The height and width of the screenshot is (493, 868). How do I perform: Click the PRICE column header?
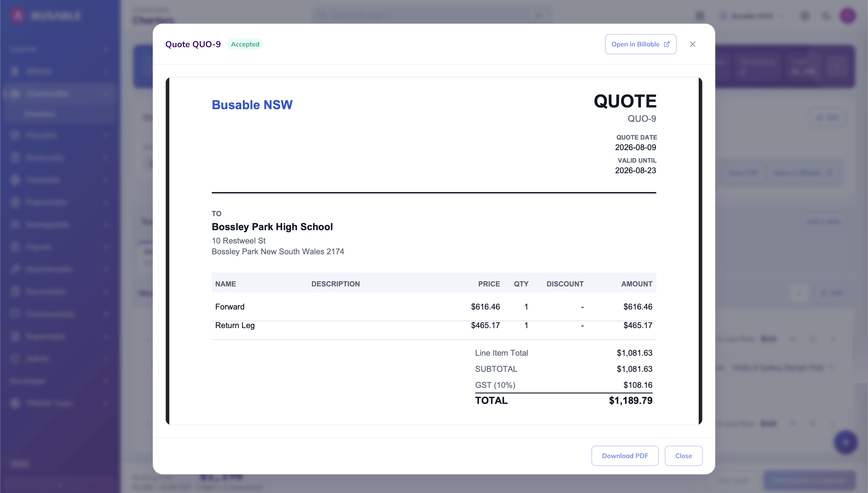pyautogui.click(x=489, y=284)
